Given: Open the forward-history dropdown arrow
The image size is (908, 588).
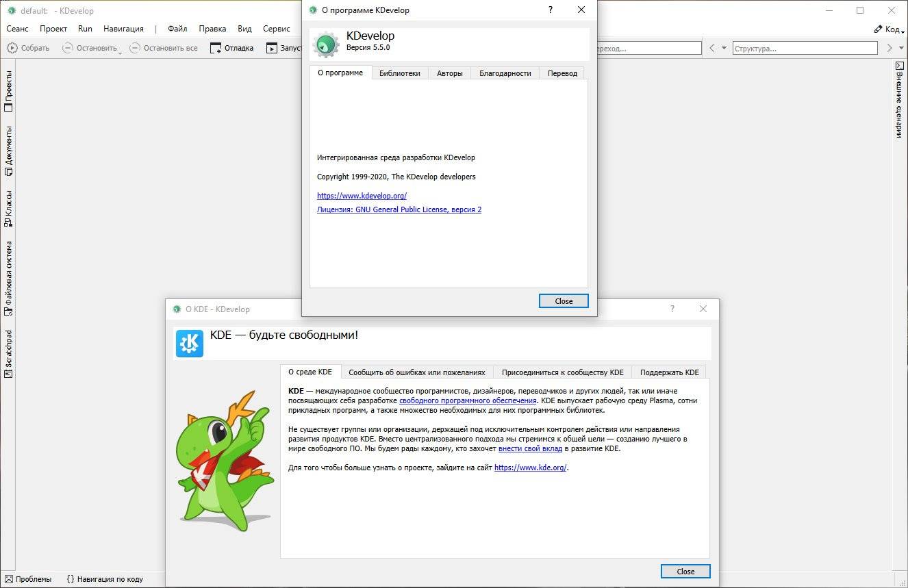Looking at the screenshot, I should point(902,48).
